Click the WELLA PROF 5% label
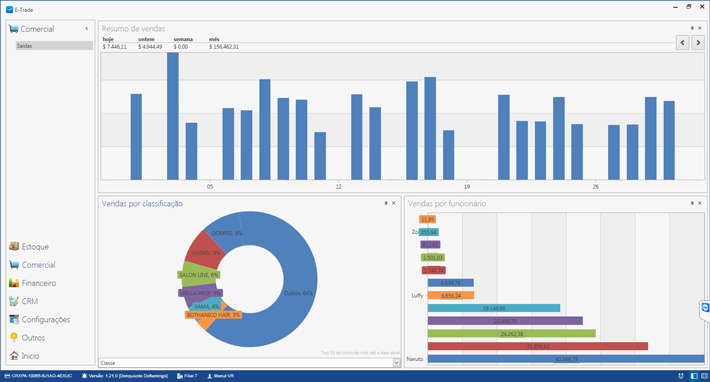 201,293
